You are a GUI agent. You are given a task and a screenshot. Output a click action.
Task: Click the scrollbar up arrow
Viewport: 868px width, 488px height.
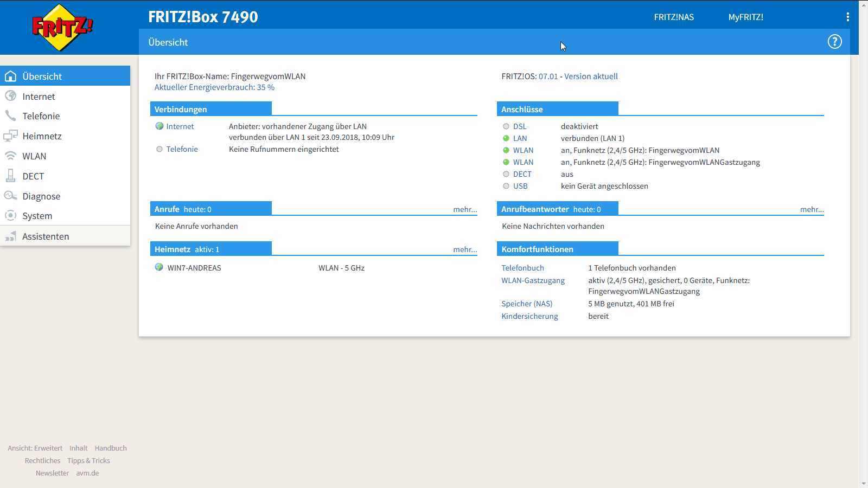(x=864, y=4)
